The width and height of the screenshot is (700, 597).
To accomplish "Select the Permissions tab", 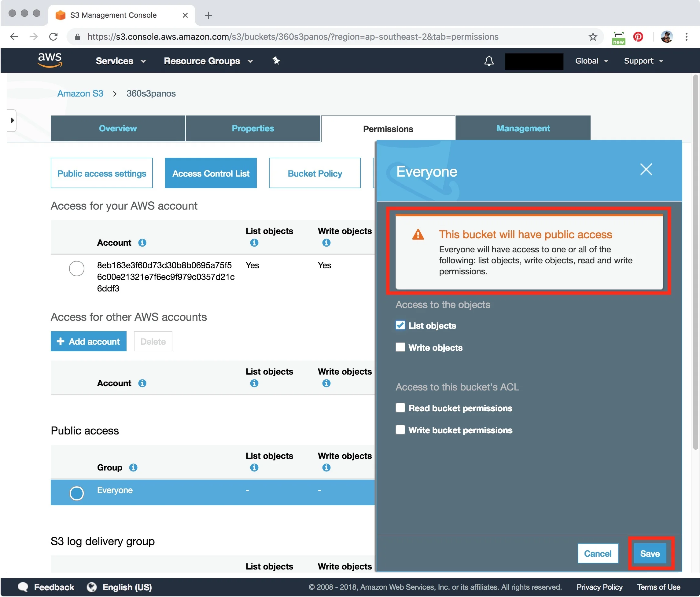I will (388, 129).
